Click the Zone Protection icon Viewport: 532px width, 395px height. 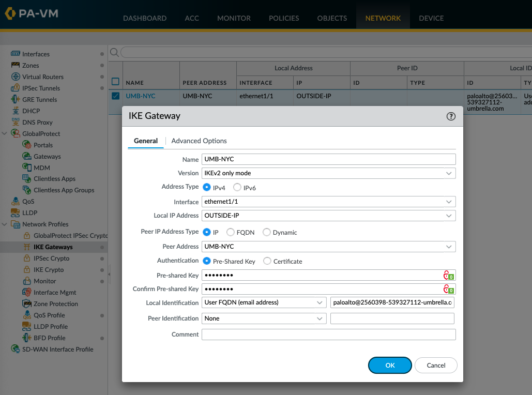[27, 303]
